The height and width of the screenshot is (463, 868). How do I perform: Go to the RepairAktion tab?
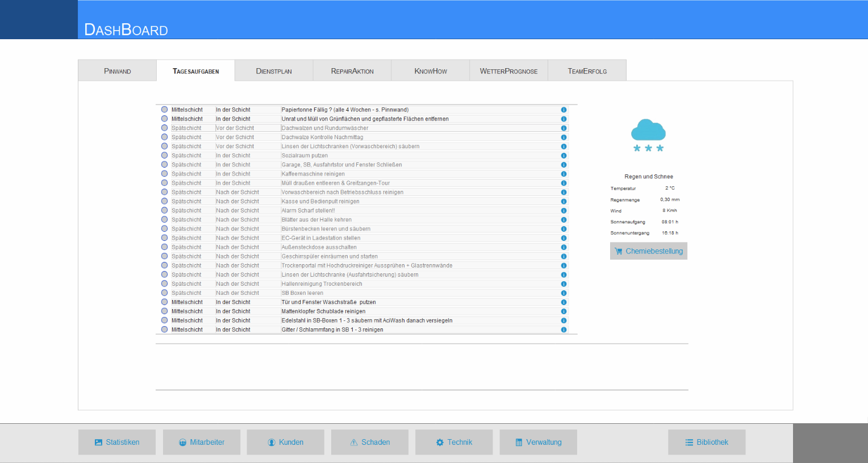pos(352,71)
